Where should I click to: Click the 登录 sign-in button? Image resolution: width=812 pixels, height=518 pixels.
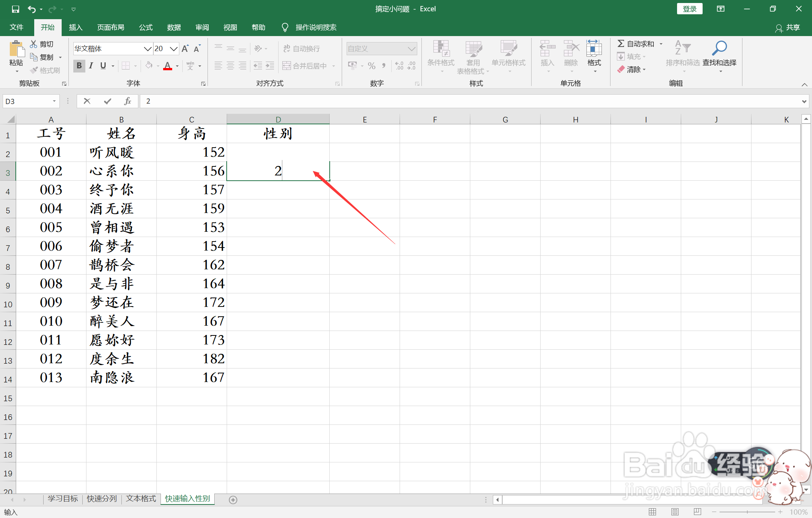(689, 9)
